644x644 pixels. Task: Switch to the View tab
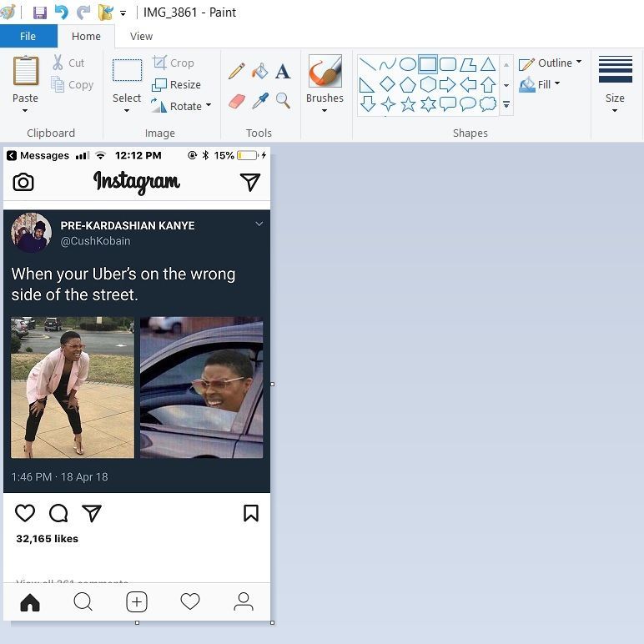coord(141,36)
